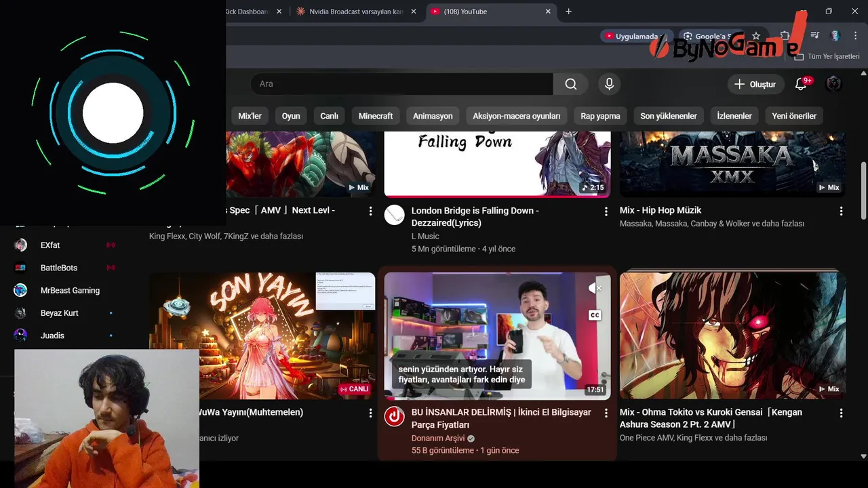Open options for the Next Levl AMV mix
The height and width of the screenshot is (488, 868).
tap(370, 211)
